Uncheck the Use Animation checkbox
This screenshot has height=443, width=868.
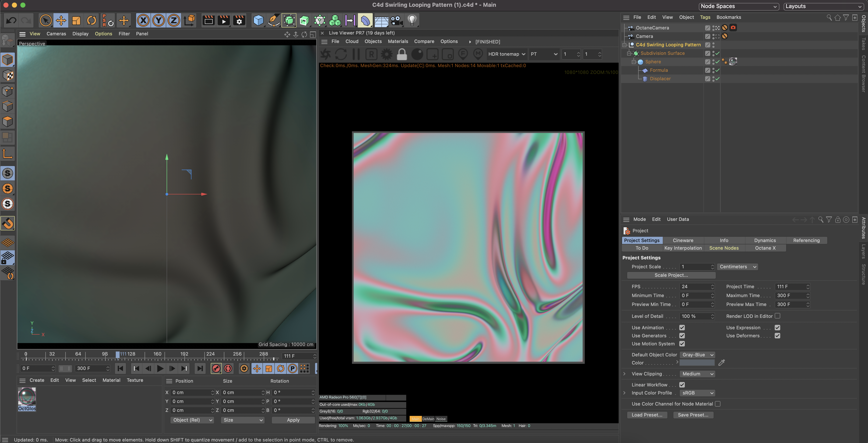[x=682, y=328]
